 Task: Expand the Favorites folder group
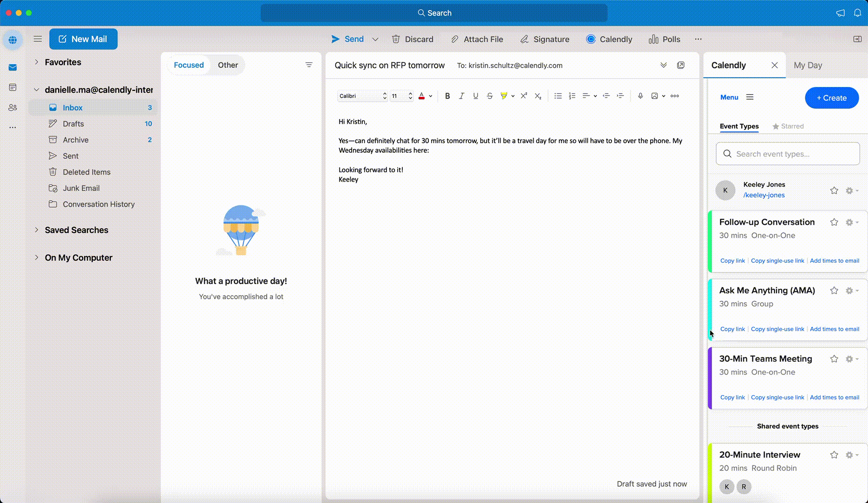pyautogui.click(x=36, y=62)
